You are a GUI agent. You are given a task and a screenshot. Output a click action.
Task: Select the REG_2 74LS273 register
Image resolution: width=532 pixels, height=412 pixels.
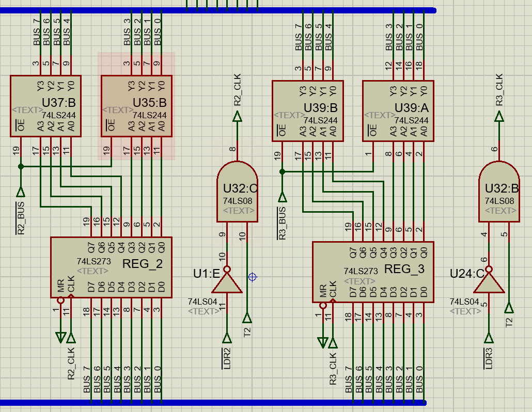(x=111, y=267)
